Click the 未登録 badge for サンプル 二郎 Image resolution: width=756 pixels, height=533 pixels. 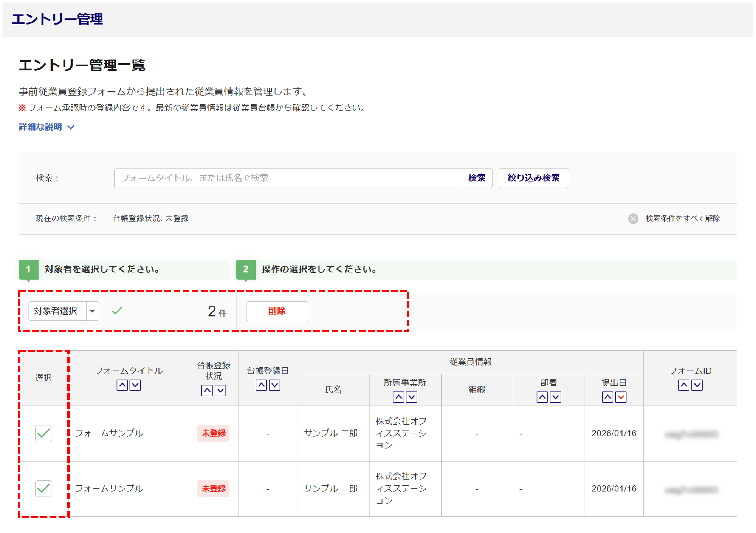[214, 433]
